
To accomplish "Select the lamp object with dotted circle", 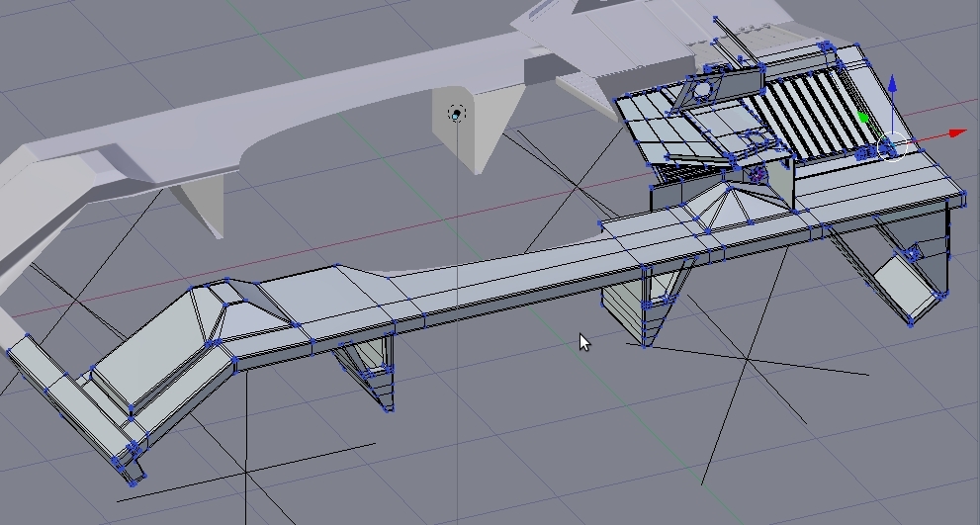I will point(457,114).
